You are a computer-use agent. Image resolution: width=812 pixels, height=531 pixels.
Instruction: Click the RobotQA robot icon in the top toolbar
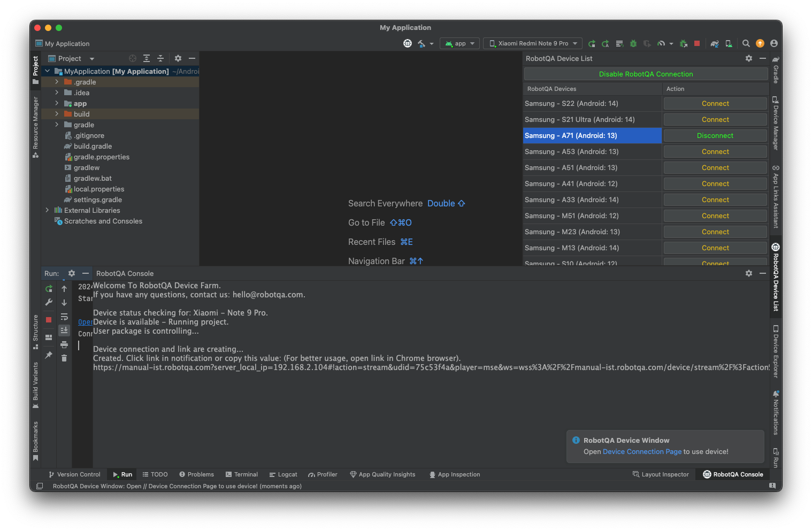[408, 44]
